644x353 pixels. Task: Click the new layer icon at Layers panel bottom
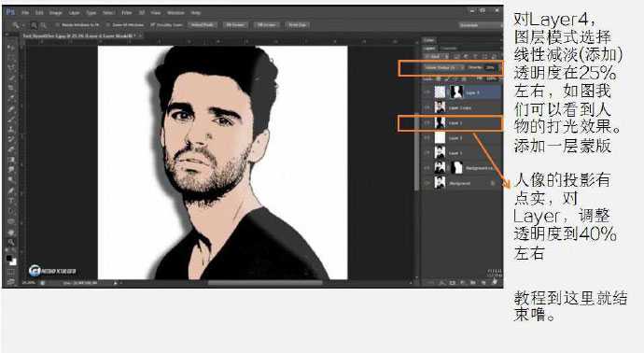click(x=483, y=283)
